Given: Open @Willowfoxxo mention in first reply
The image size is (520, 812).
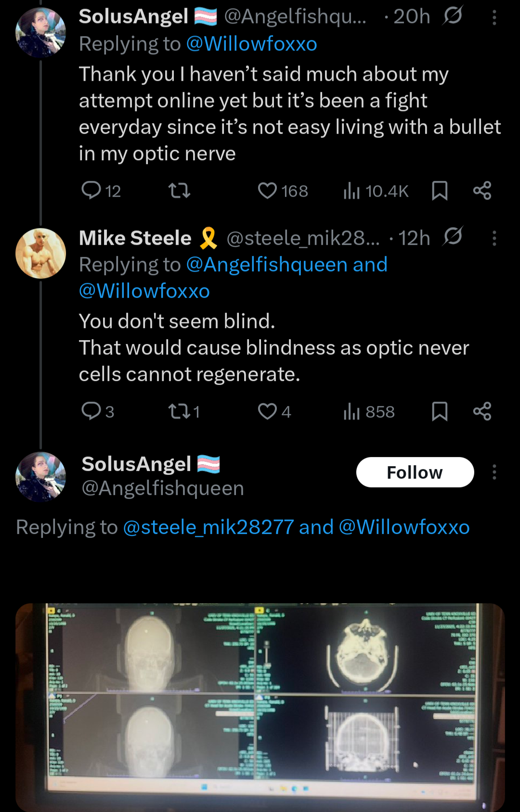Looking at the screenshot, I should [251, 44].
